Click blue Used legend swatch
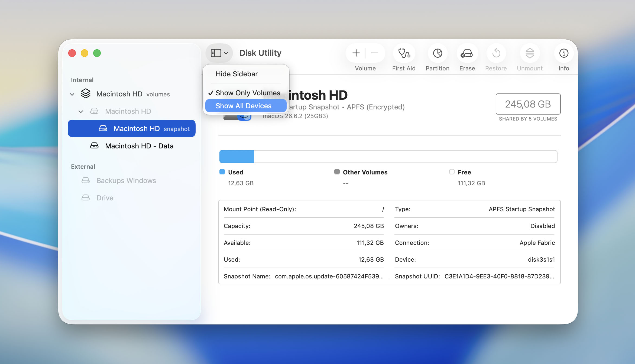This screenshot has height=364, width=635. coord(222,172)
